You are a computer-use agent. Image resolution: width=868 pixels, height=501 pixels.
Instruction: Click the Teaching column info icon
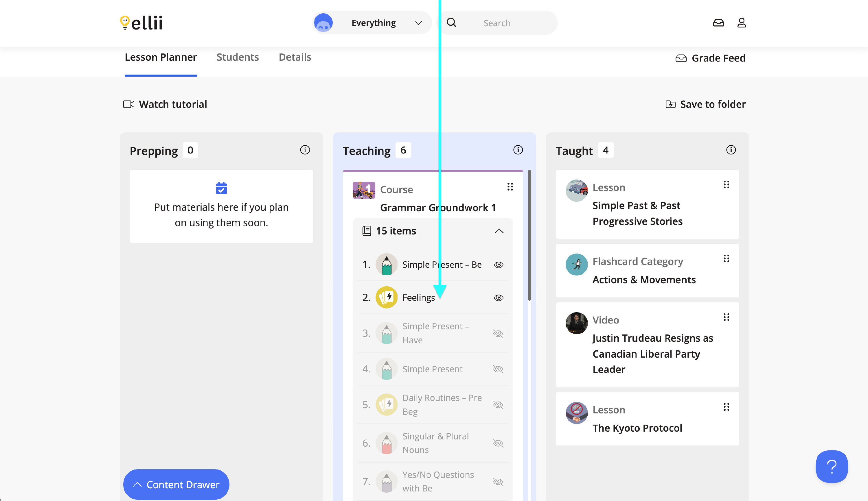(x=518, y=150)
